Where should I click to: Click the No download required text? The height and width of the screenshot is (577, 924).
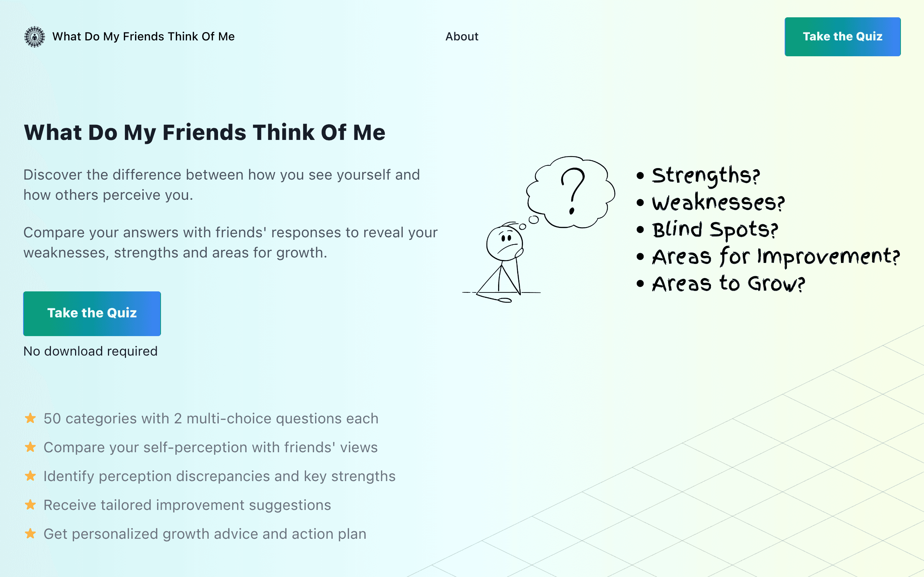tap(91, 351)
